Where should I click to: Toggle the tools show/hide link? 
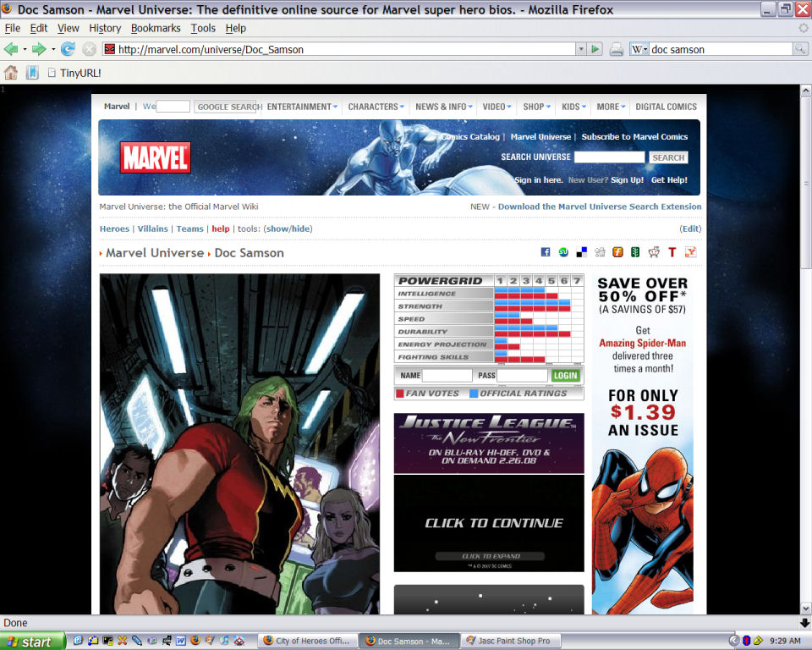pos(288,229)
